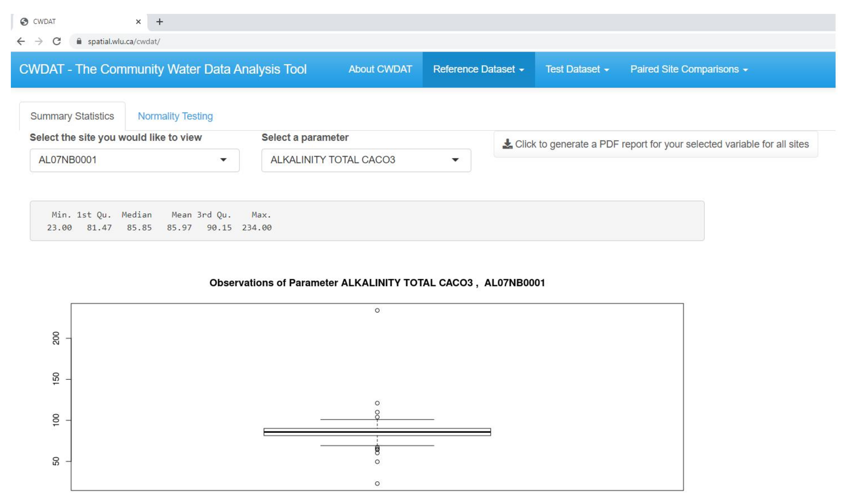The image size is (848, 504).
Task: Click the browser forward arrow
Action: 39,41
